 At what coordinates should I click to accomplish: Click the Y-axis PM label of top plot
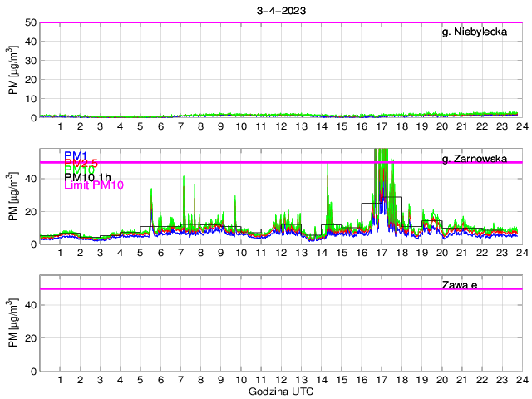coord(14,71)
